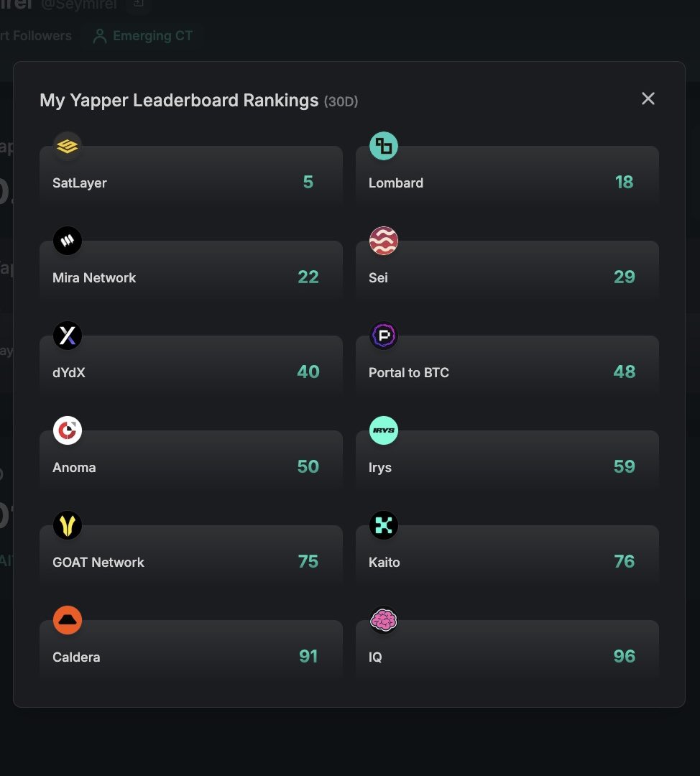Select the Lombard rank 18 number
Viewport: 700px width, 776px height.
pyautogui.click(x=624, y=183)
